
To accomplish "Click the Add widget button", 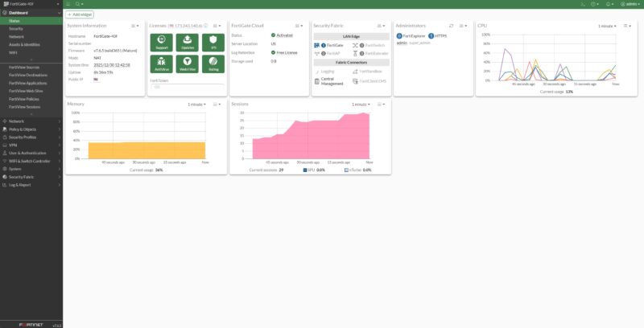I will 80,14.
